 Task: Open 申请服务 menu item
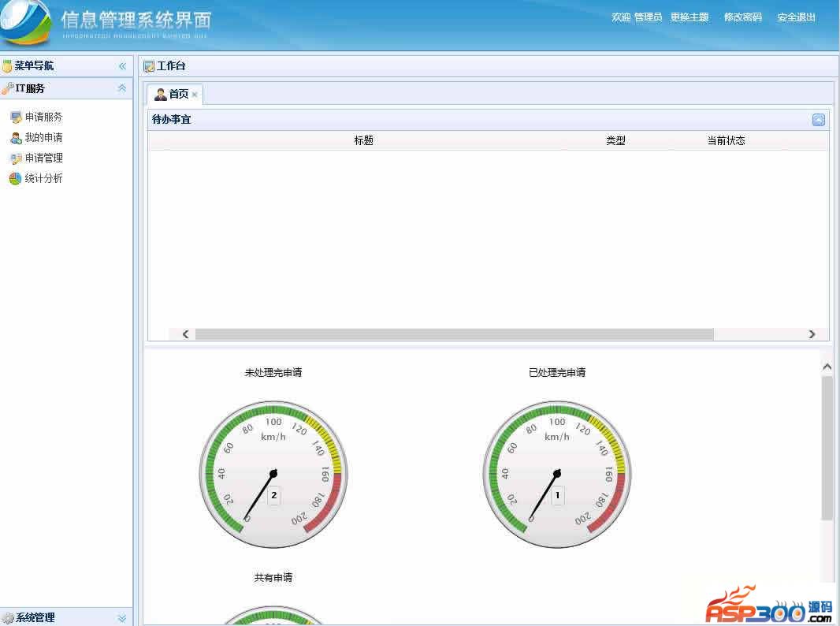pyautogui.click(x=43, y=117)
